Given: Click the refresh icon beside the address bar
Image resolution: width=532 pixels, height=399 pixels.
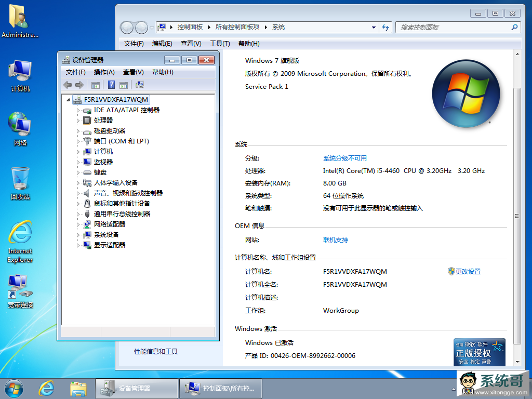Looking at the screenshot, I should 385,27.
